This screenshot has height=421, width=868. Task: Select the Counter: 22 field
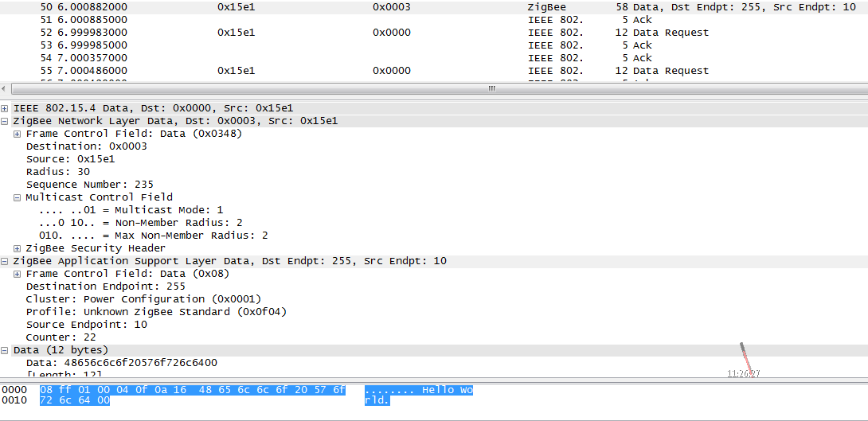coord(61,337)
